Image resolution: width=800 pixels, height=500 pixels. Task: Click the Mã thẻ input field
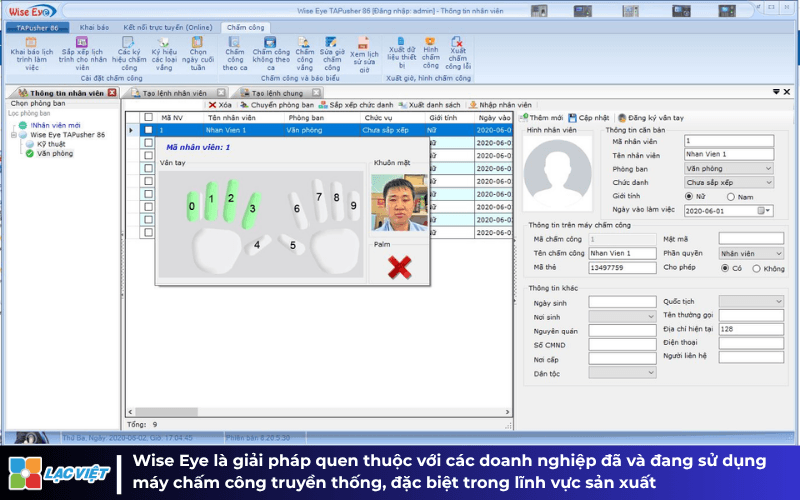622,267
